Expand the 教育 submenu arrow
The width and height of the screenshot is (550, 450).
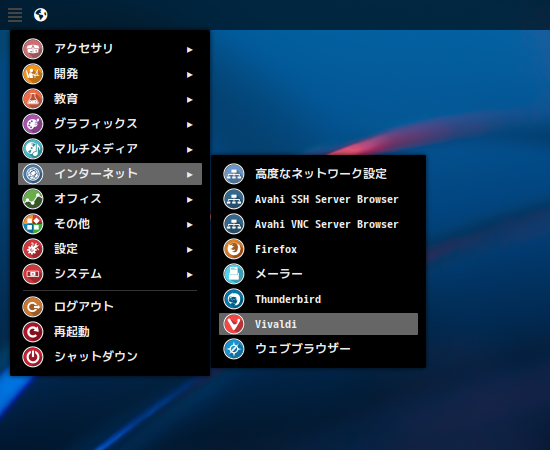pyautogui.click(x=190, y=100)
